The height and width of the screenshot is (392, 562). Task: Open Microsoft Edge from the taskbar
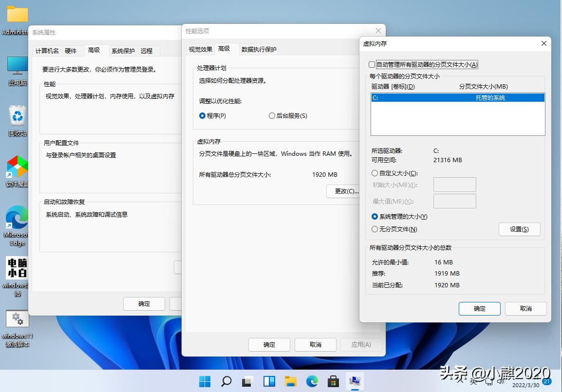[x=312, y=381]
